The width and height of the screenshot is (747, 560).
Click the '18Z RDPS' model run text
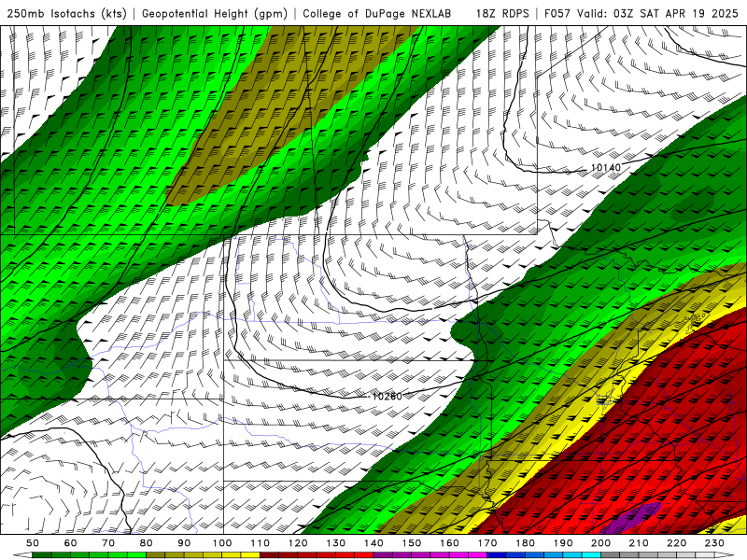click(502, 14)
